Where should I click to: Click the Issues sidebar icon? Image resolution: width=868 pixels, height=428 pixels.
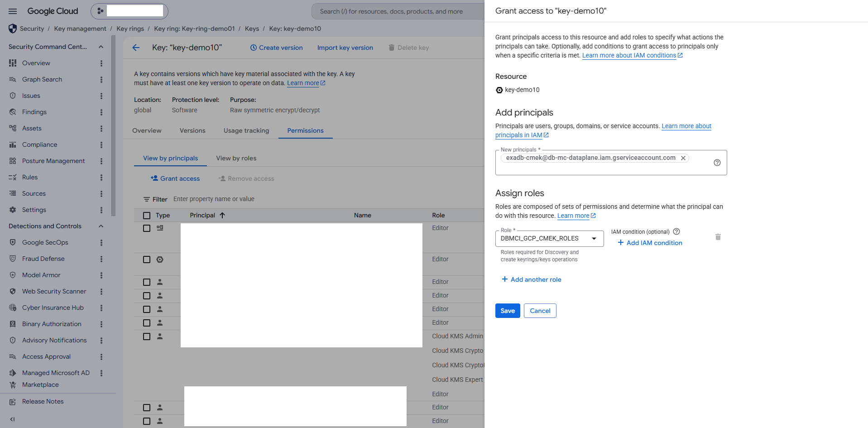(x=13, y=96)
